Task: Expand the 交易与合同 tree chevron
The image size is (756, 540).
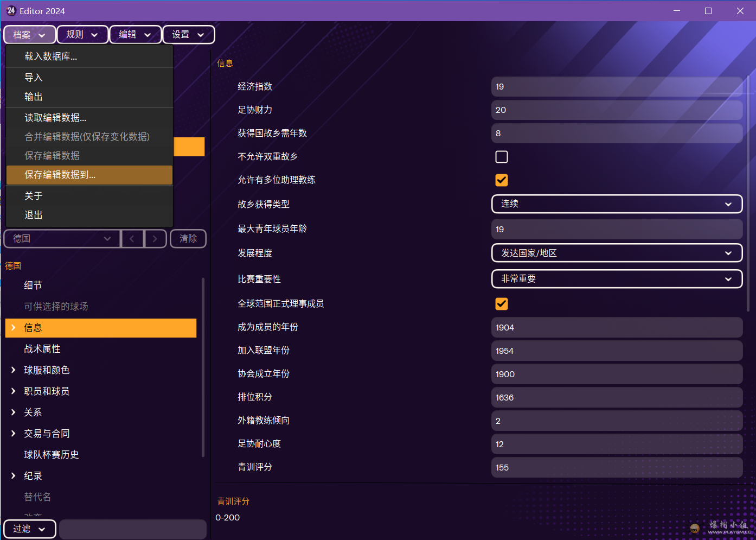Action: click(14, 434)
